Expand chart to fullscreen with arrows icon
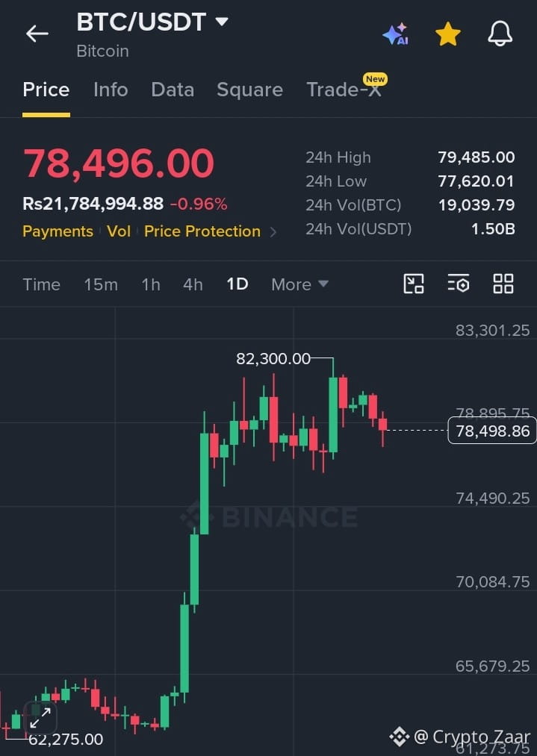 click(40, 718)
